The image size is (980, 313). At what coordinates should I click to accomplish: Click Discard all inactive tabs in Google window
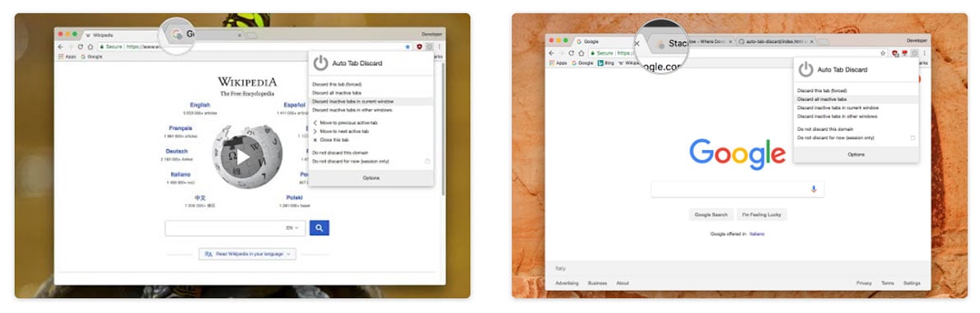(856, 99)
